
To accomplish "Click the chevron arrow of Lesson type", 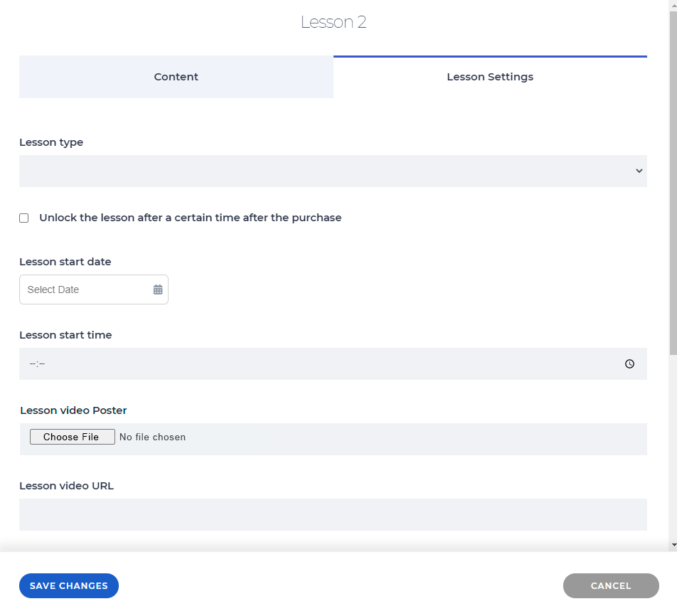I will (639, 171).
